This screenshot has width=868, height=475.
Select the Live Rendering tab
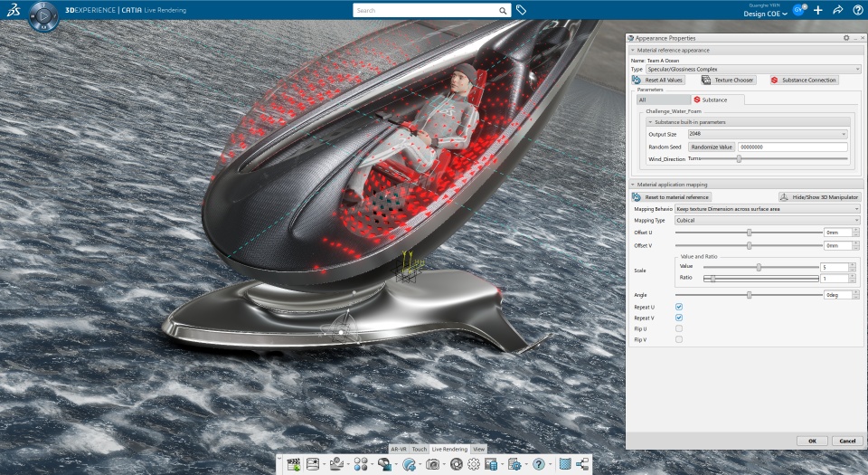(449, 449)
